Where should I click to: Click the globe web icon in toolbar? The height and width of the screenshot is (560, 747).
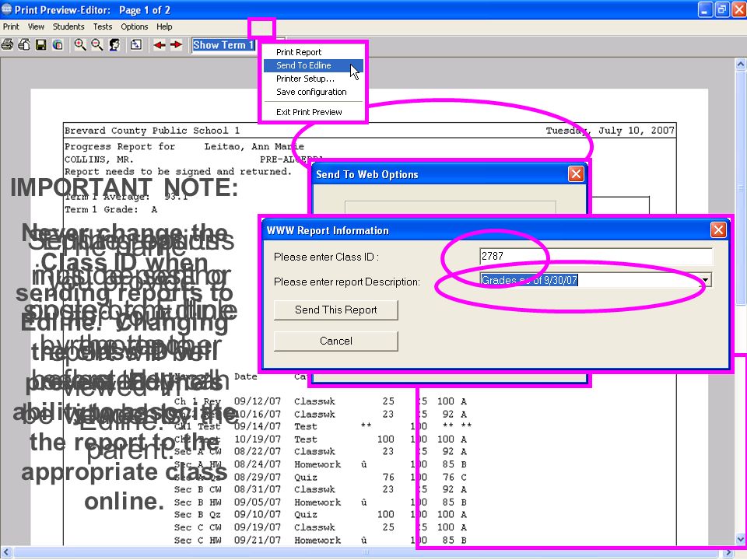coord(58,45)
